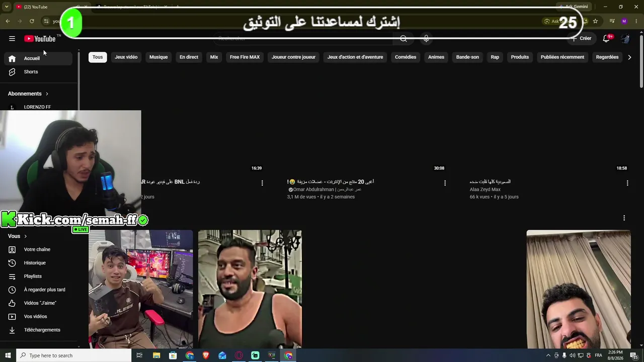Open the Omar Abdulrahman channel link
The image size is (644, 362).
[327, 190]
